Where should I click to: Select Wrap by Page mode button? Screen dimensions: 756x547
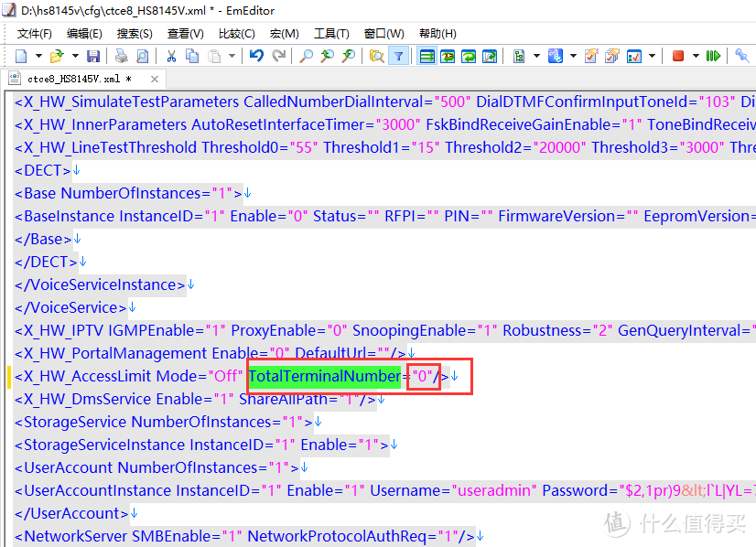coord(490,56)
